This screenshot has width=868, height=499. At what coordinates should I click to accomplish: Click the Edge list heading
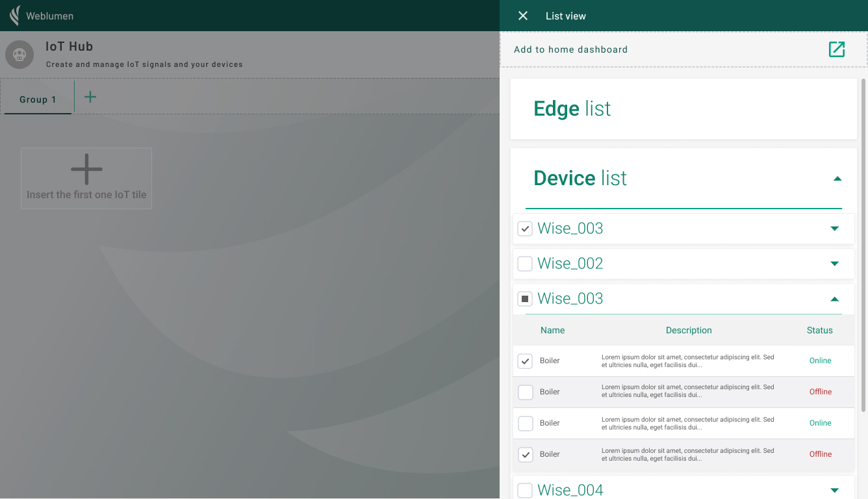coord(572,109)
